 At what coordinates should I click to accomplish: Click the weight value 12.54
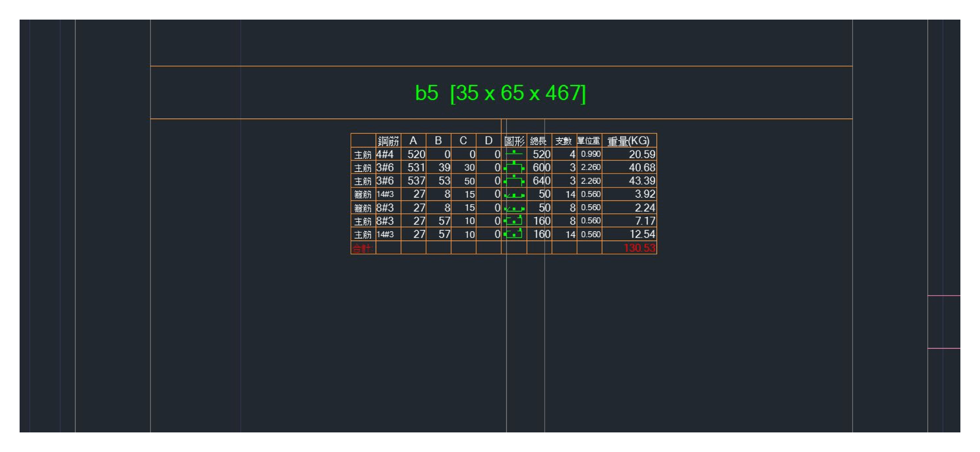(x=642, y=234)
